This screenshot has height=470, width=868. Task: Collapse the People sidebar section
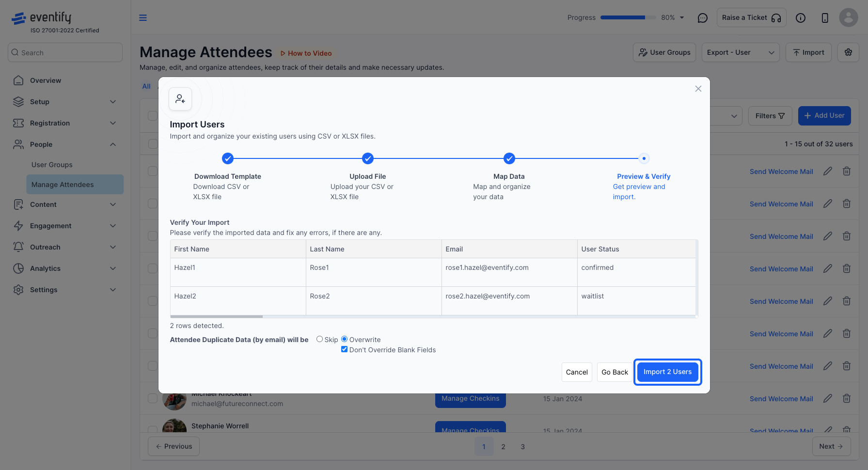113,144
